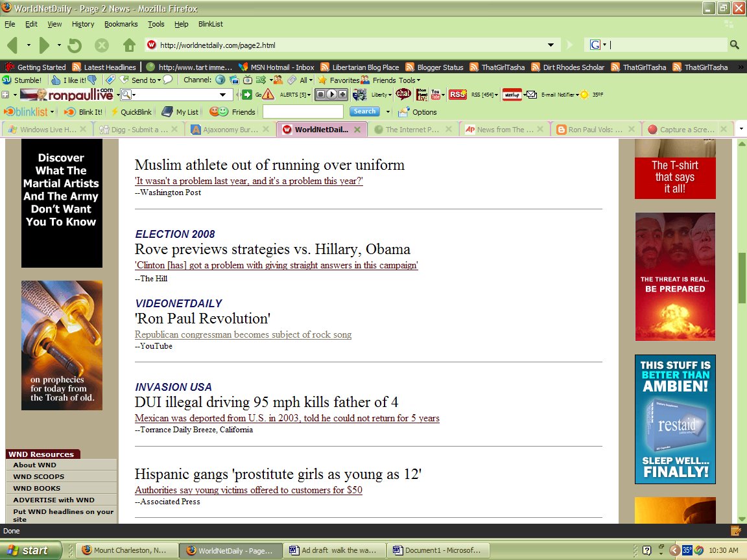Viewport: 747px width, 560px height.
Task: Click the red RSS icon
Action: pyautogui.click(x=457, y=94)
